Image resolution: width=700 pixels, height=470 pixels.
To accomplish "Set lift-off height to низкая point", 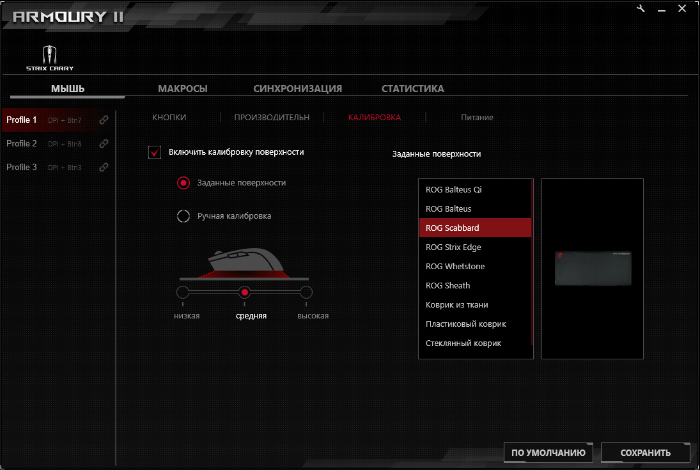I will point(183,292).
